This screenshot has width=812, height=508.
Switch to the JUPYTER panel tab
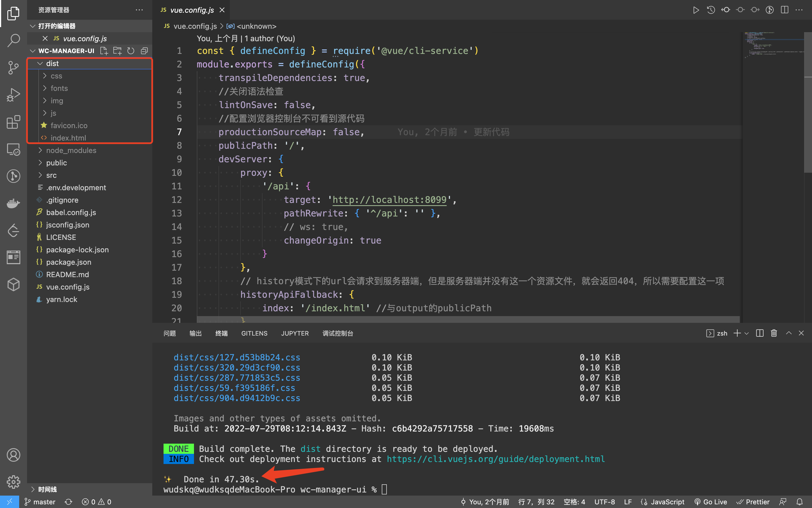click(295, 333)
